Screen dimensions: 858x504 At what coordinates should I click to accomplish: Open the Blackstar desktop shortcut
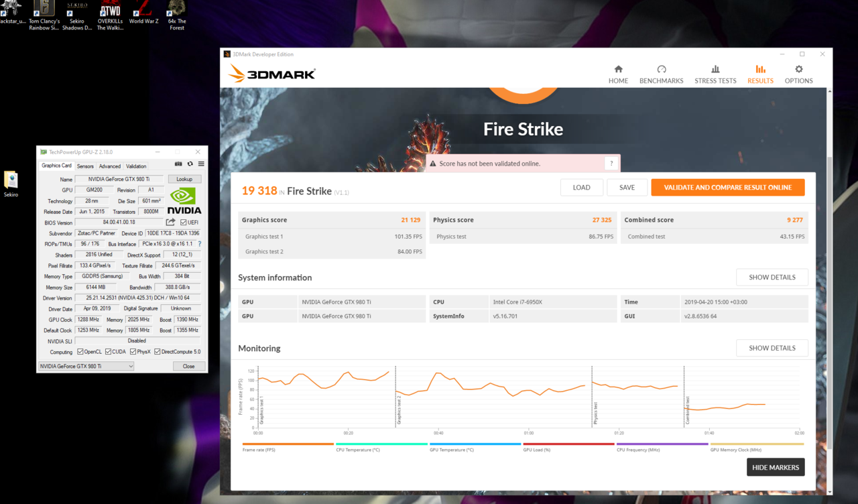11,13
